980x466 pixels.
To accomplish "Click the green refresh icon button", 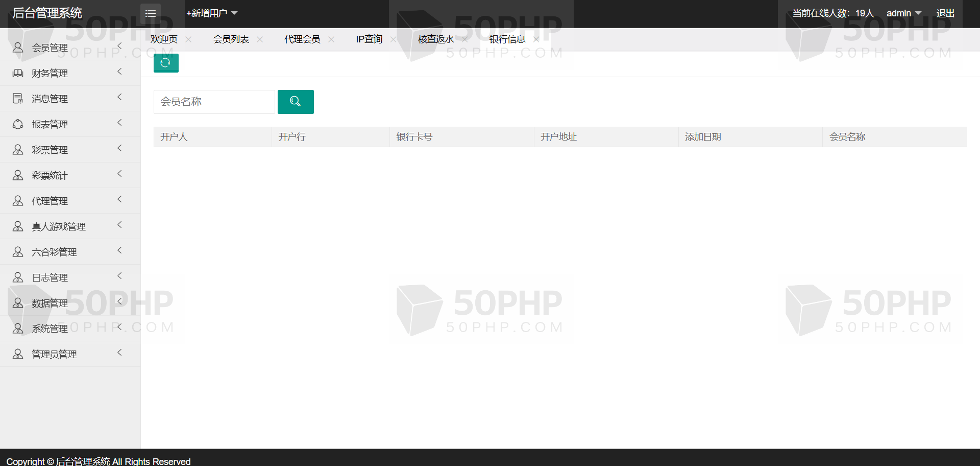I will [x=166, y=63].
